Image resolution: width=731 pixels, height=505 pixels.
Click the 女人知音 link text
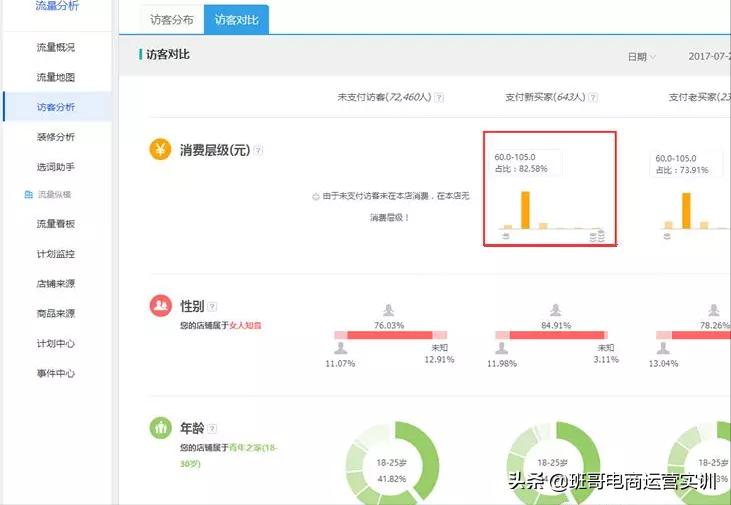(x=245, y=325)
